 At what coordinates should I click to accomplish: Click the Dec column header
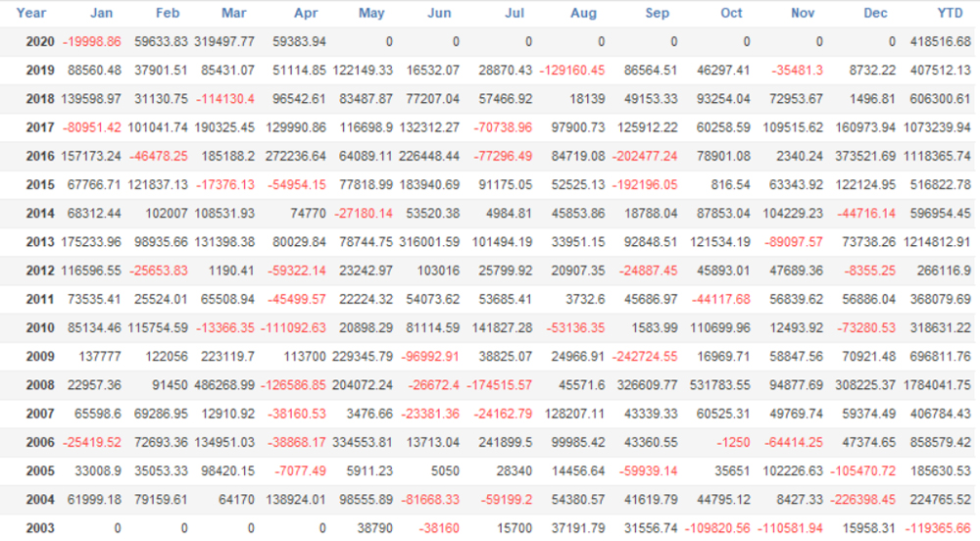click(876, 14)
